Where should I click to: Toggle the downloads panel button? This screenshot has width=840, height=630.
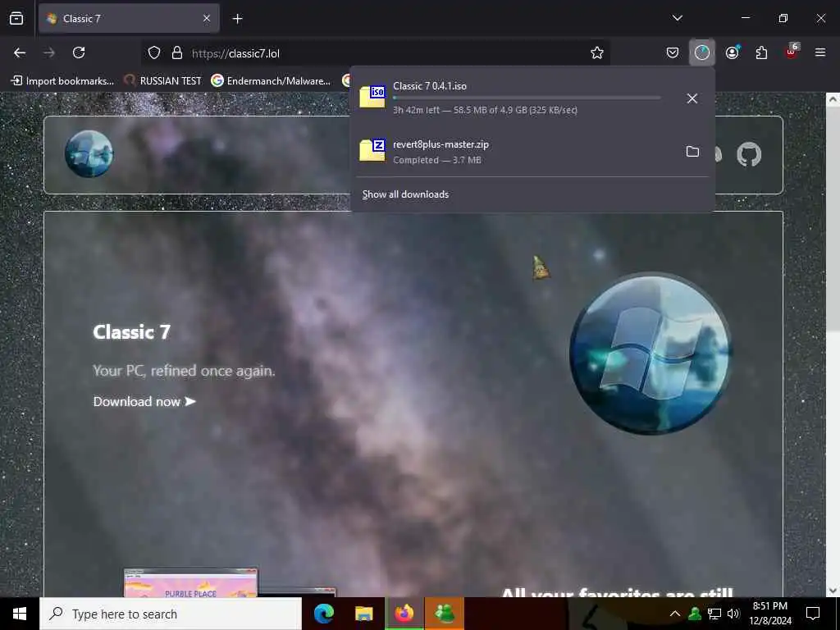coord(702,52)
